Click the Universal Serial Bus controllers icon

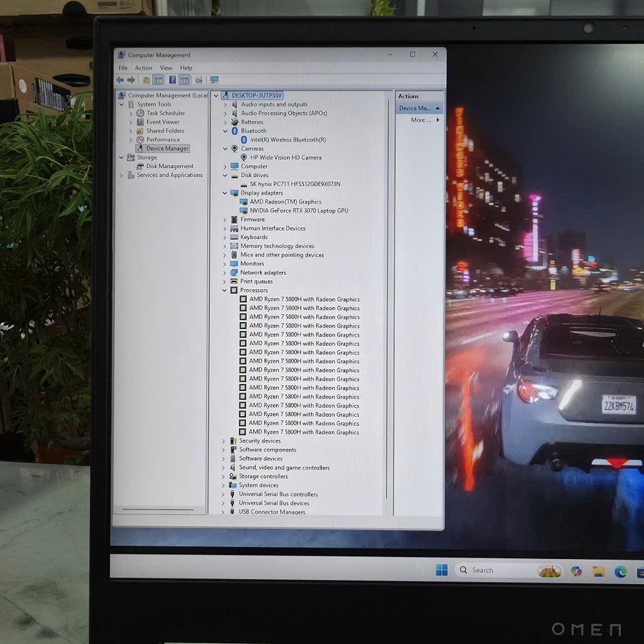click(x=232, y=494)
